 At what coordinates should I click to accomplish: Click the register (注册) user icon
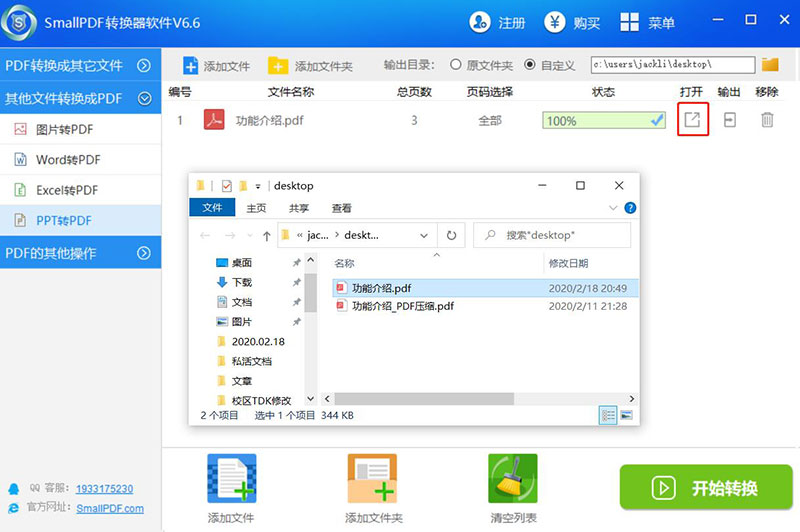[480, 22]
